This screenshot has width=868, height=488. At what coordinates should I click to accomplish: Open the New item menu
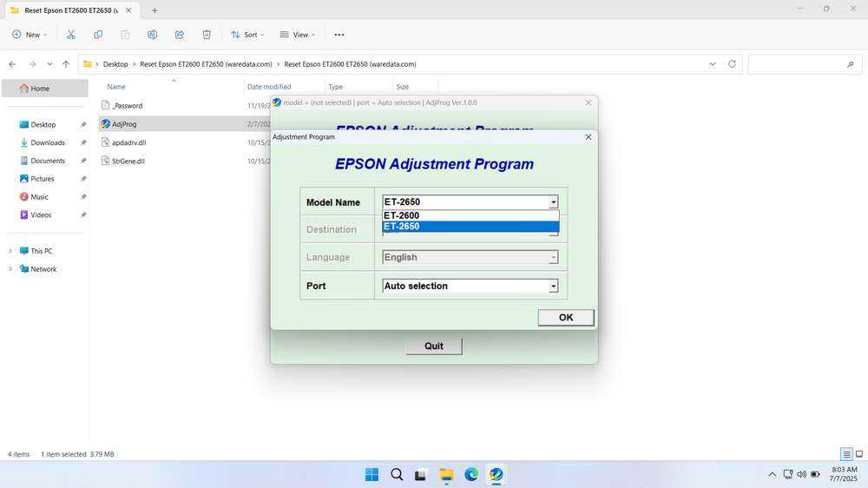(30, 35)
